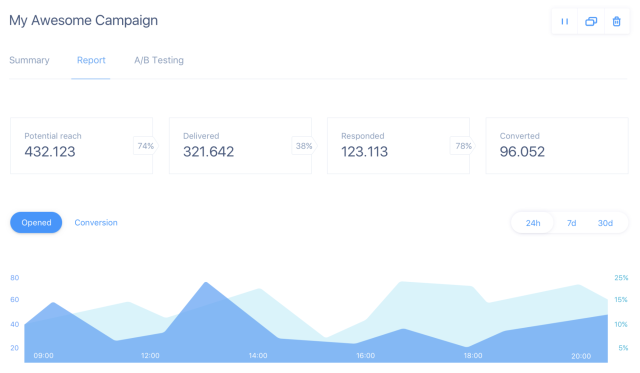Open the Report tab
Screen dimensions: 640x373
(91, 60)
